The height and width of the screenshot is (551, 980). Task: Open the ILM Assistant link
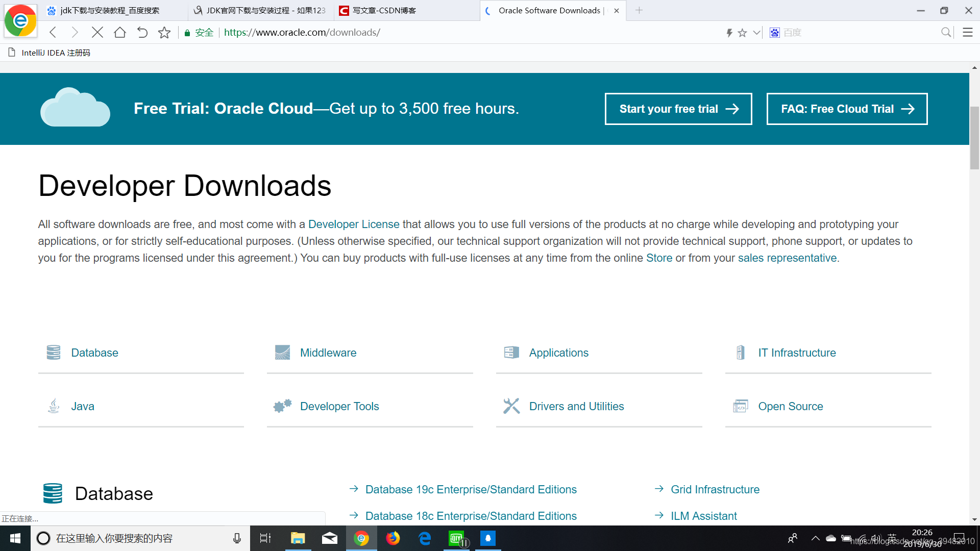(x=703, y=516)
